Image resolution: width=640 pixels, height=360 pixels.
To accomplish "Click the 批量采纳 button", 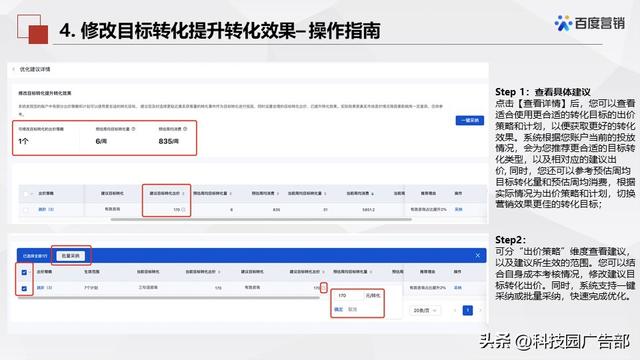I will [71, 256].
